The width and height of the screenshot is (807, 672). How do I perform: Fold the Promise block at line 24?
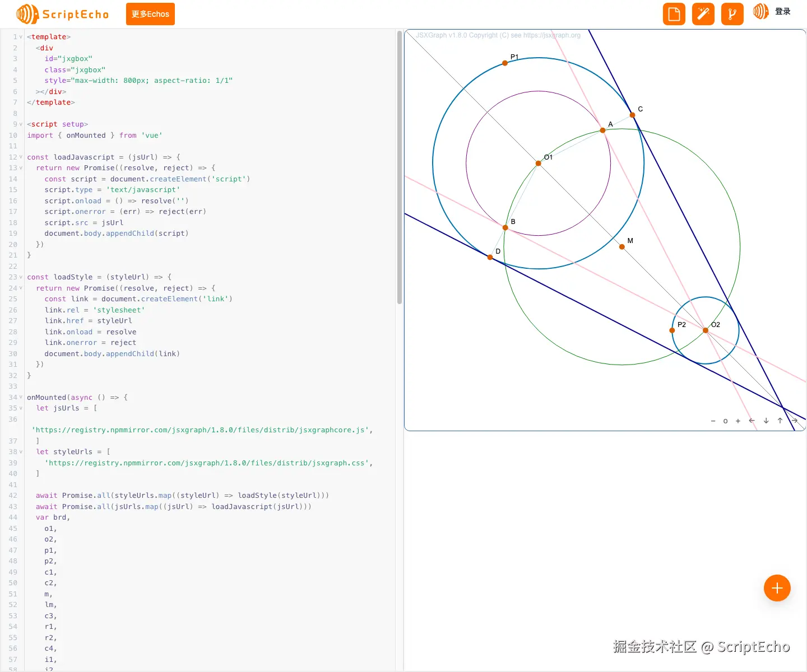(21, 288)
